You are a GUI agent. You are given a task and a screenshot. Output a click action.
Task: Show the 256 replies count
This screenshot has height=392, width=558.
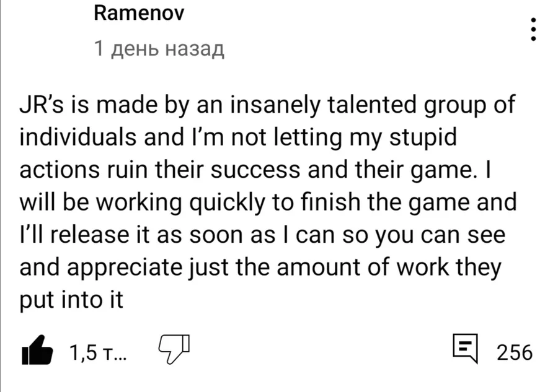[515, 352]
